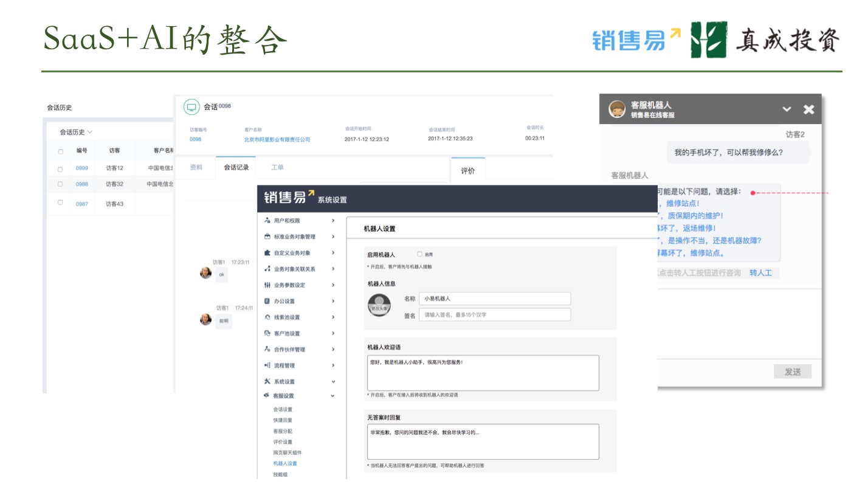Click the 业务参数设定 sliders icon
The width and height of the screenshot is (868, 484).
[x=267, y=285]
